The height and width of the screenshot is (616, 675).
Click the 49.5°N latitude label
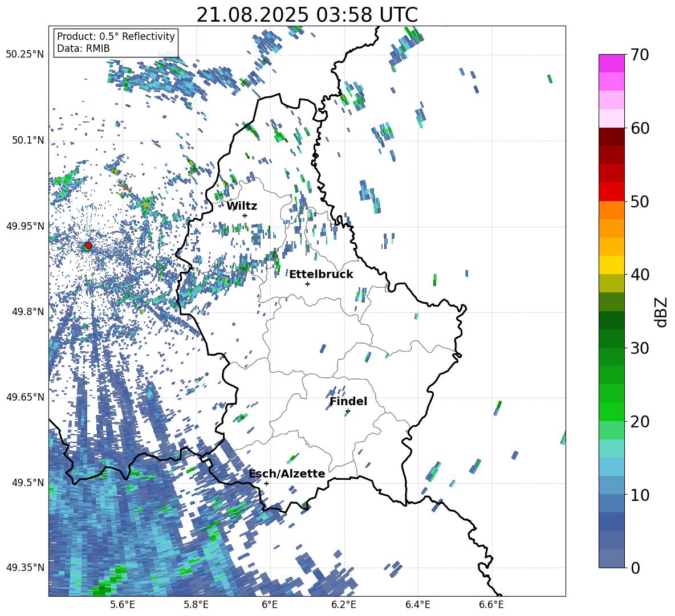tap(27, 482)
